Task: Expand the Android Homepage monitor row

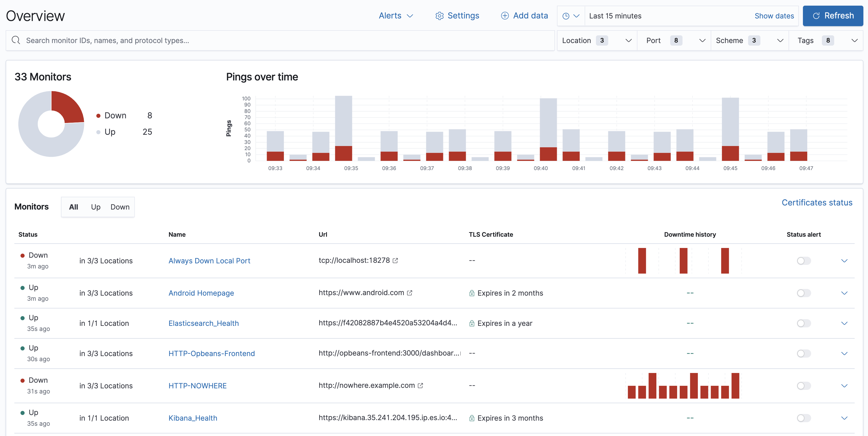Action: click(x=844, y=293)
